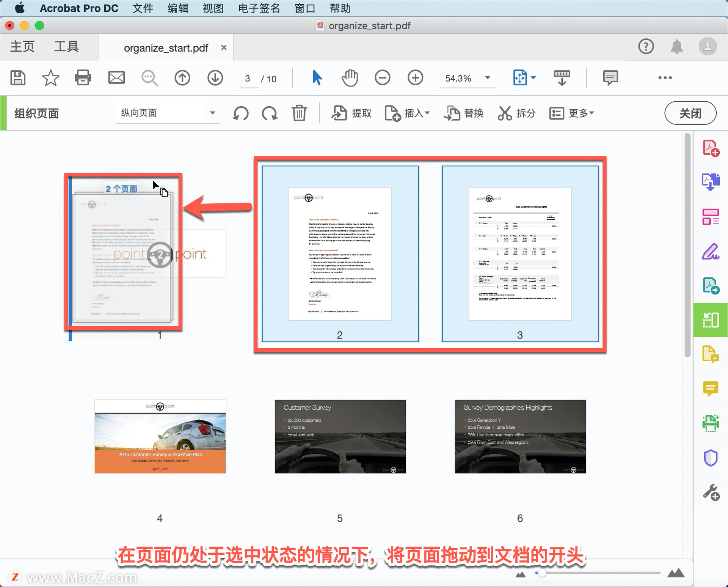The height and width of the screenshot is (587, 728).
Task: Toggle the Organize Pages sidebar tool
Action: point(710,320)
